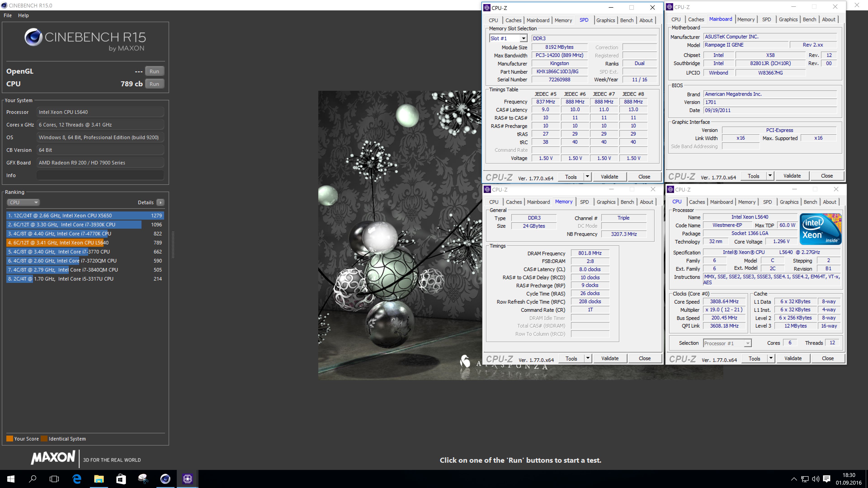
Task: Show hidden tray icons chevron
Action: pyautogui.click(x=794, y=479)
